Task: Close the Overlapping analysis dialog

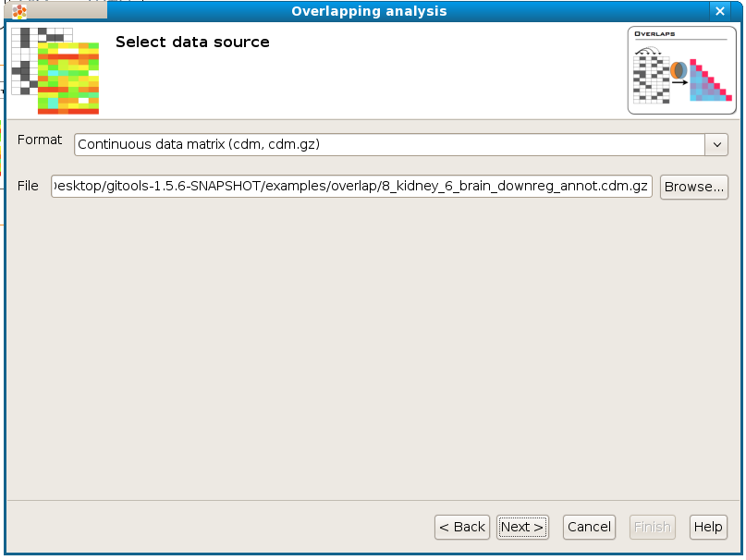Action: coord(720,12)
